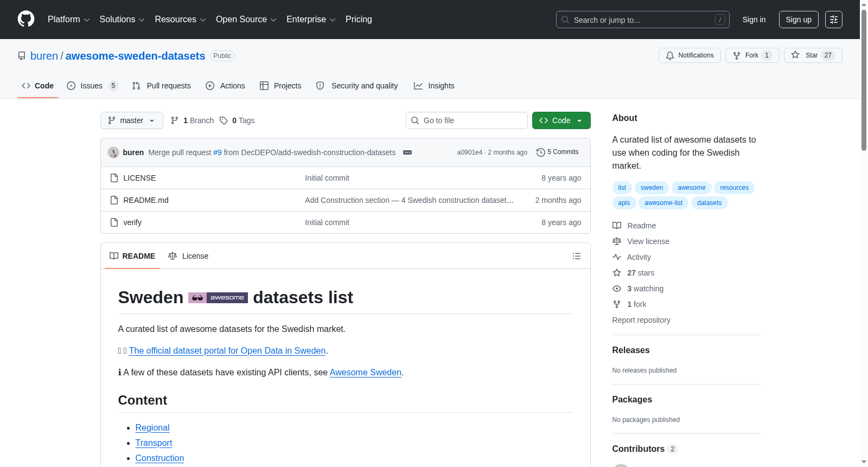
Task: Open the README.md commit message link
Action: 409,200
